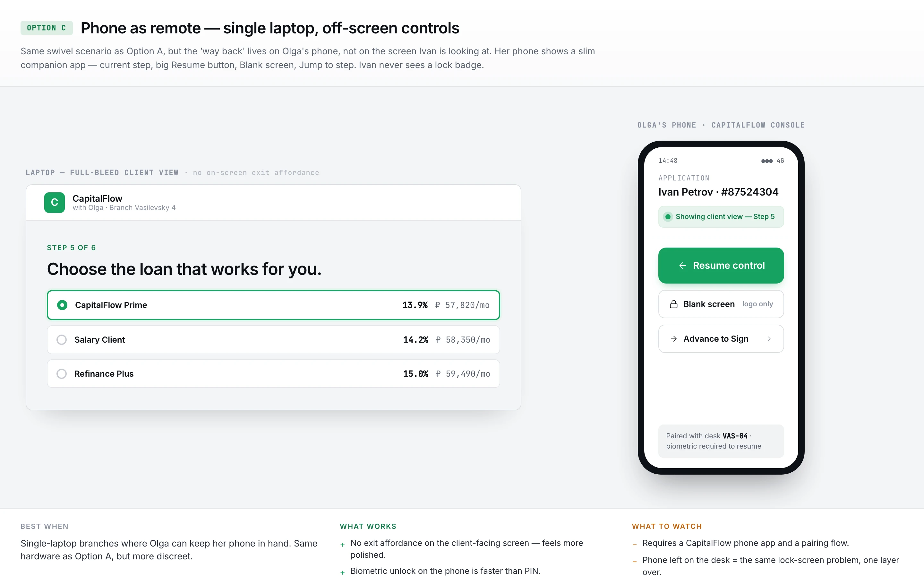Click 'biometric required to resume' note
The width and height of the screenshot is (924, 578).
pyautogui.click(x=714, y=446)
